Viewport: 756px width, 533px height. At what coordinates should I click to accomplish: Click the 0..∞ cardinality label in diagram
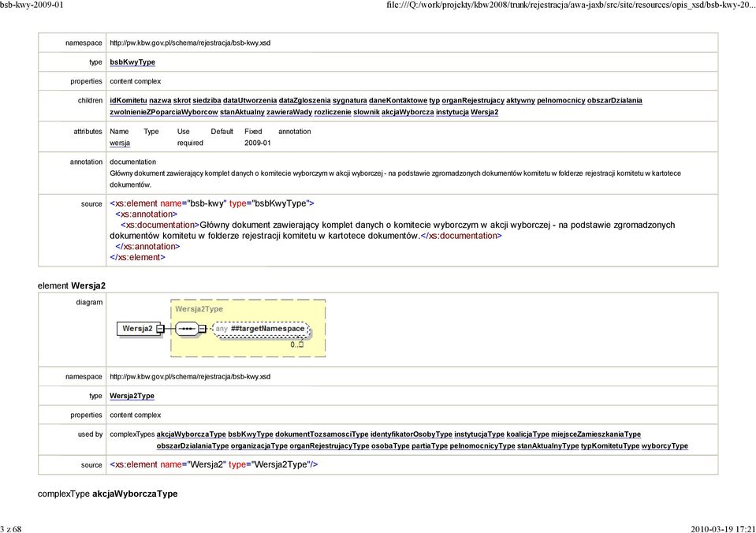point(297,345)
